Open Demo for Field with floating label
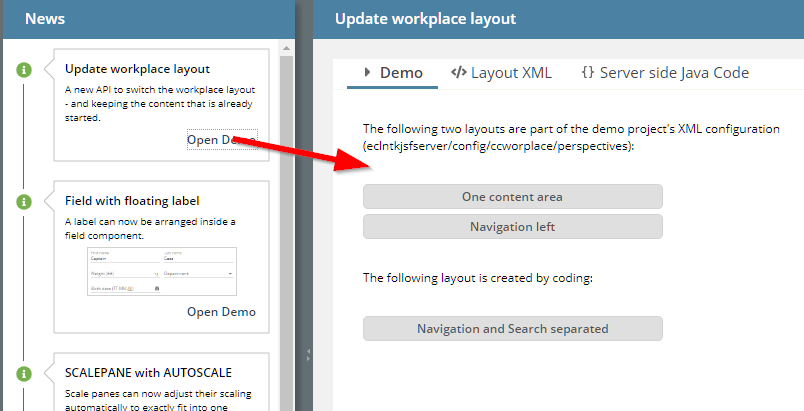This screenshot has height=411, width=804. tap(221, 312)
